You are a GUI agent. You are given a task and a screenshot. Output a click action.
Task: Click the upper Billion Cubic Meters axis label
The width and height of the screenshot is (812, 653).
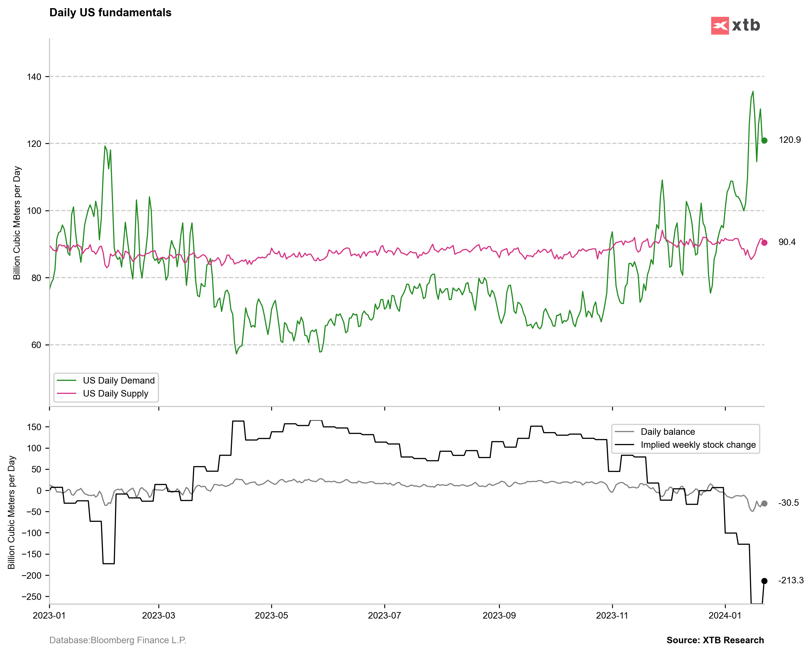pos(17,223)
